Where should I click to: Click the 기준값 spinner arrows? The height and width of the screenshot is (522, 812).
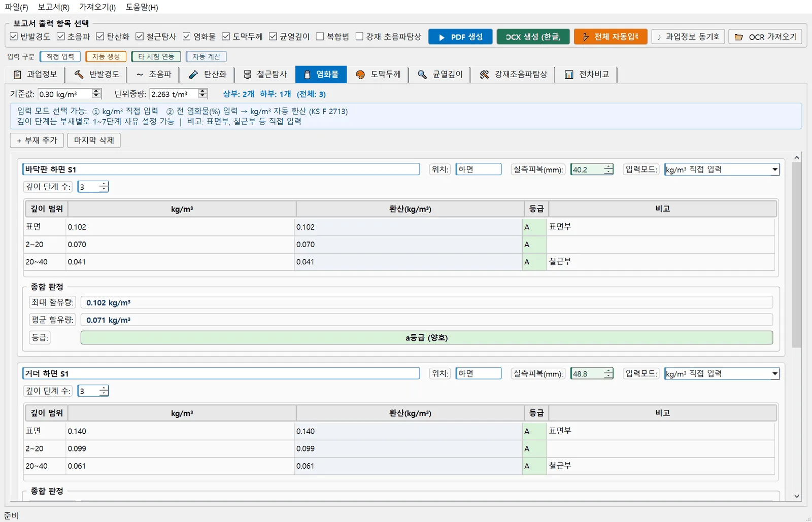[x=96, y=94]
